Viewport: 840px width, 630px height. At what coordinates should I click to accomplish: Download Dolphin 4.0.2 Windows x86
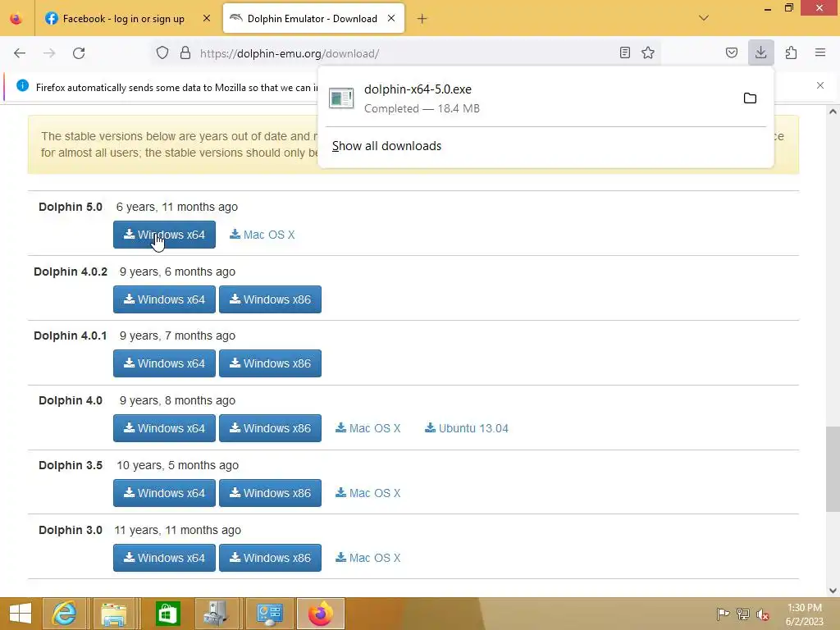[x=270, y=299]
